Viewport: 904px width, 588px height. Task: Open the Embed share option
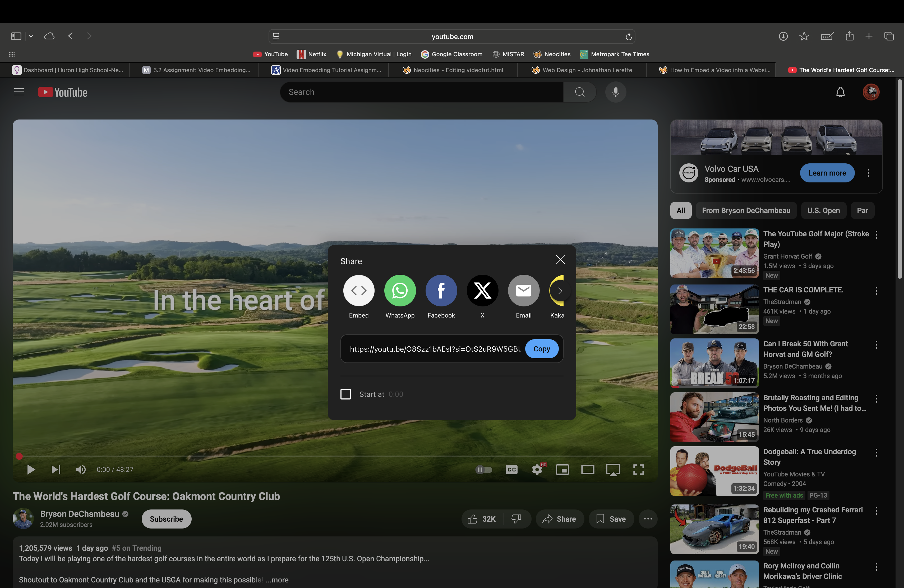[359, 291]
